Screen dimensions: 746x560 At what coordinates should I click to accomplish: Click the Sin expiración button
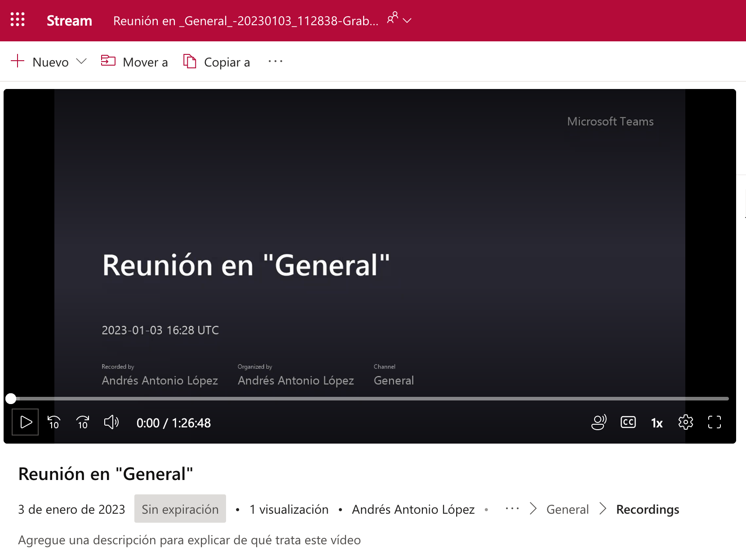180,509
